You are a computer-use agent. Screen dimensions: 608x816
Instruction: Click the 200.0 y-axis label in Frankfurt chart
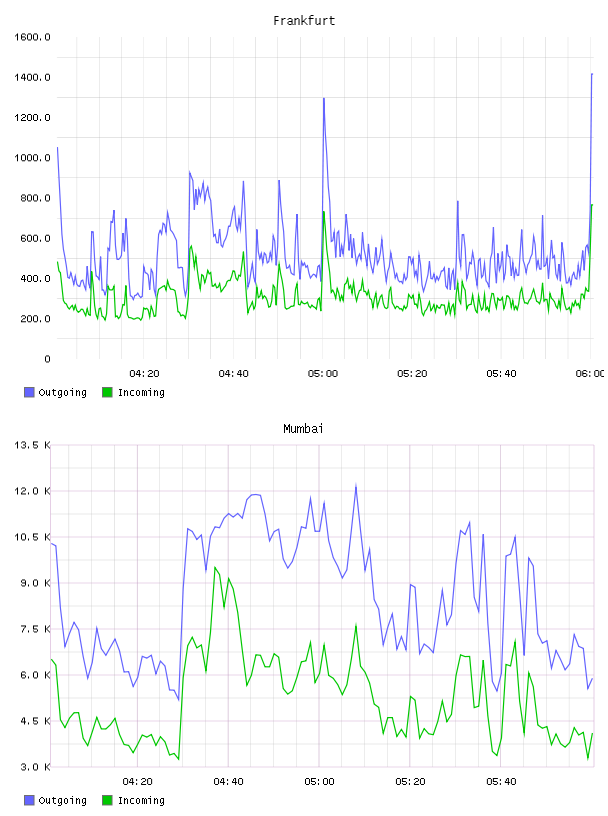[35, 319]
